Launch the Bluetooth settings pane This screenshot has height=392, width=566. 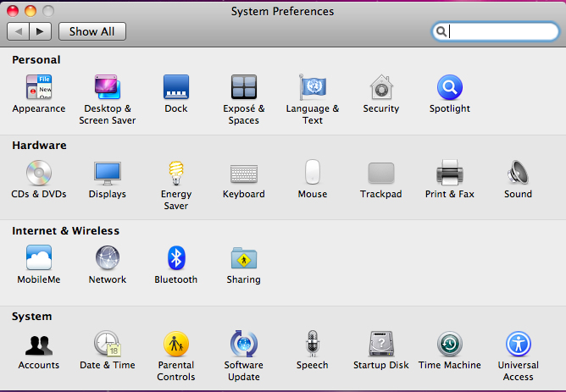click(x=175, y=258)
